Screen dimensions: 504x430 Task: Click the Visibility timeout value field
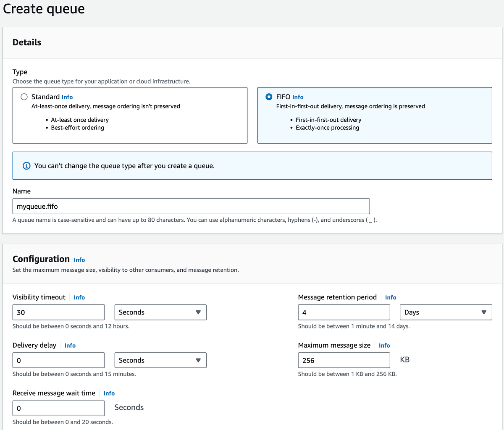coord(58,312)
